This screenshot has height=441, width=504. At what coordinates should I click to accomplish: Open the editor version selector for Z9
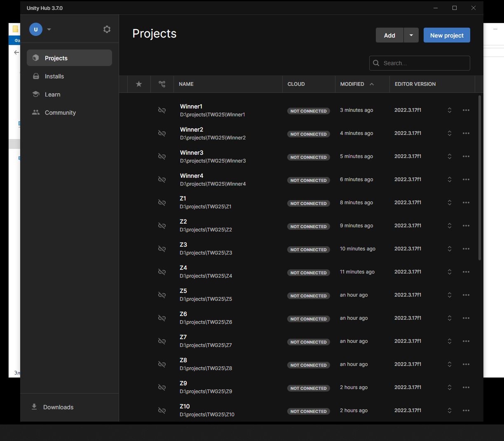tap(450, 387)
